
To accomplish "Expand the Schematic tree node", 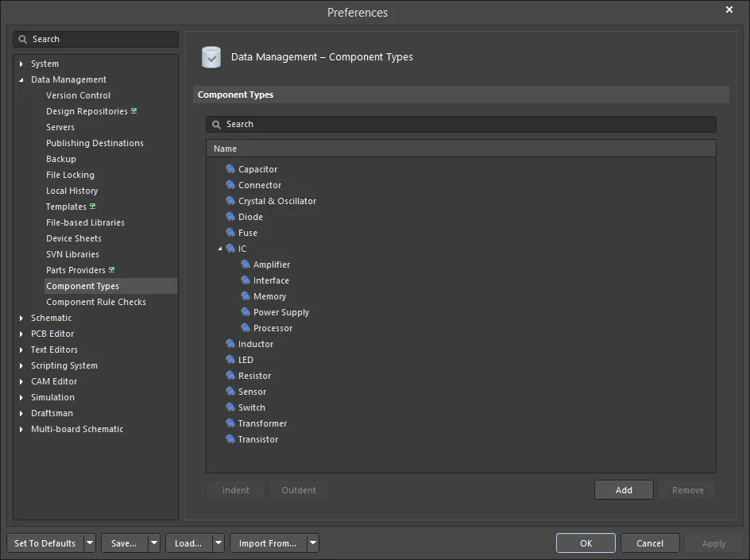I will click(21, 318).
